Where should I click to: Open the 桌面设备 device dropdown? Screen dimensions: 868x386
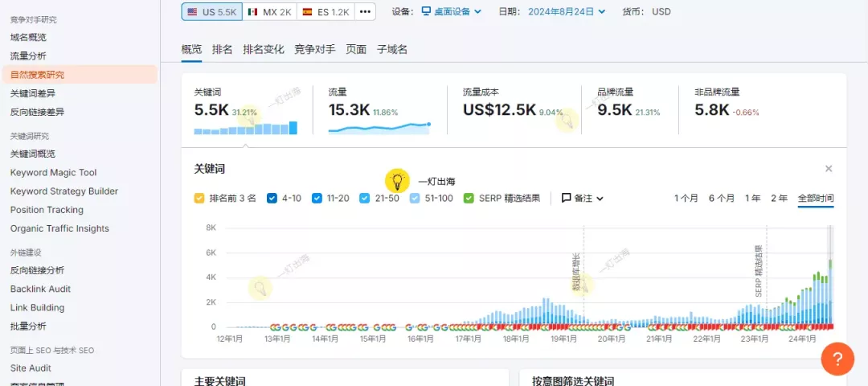click(x=452, y=12)
